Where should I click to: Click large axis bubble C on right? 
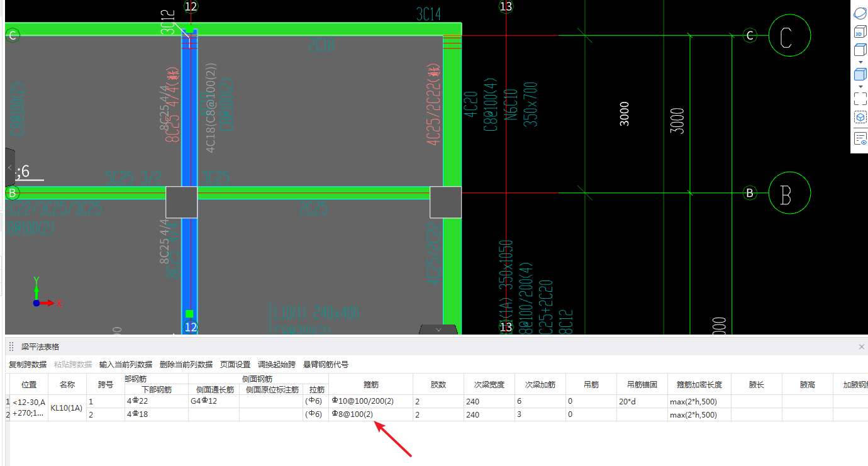[789, 35]
